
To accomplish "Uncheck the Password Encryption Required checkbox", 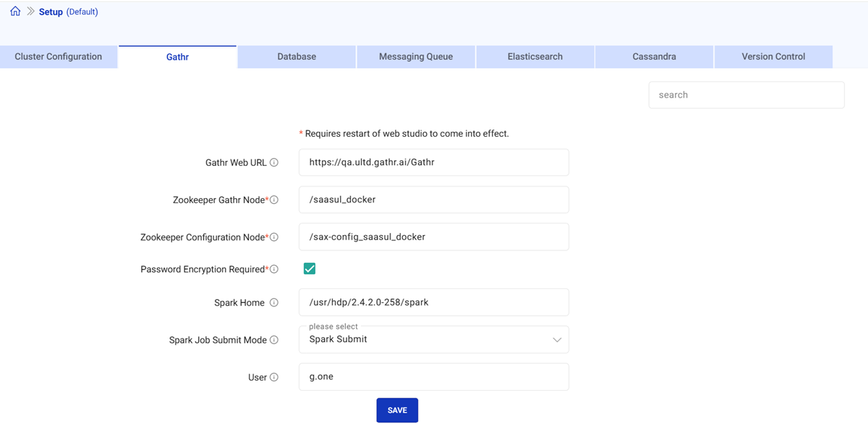I will click(309, 269).
